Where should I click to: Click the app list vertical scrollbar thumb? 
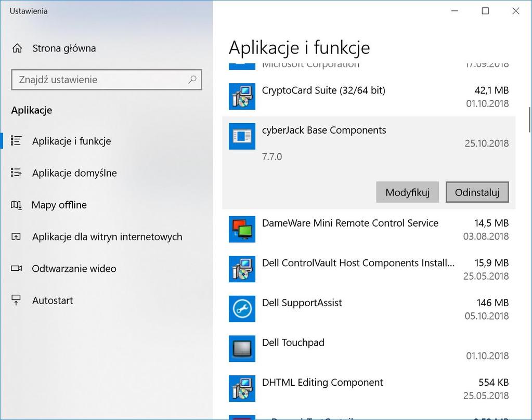(529, 120)
